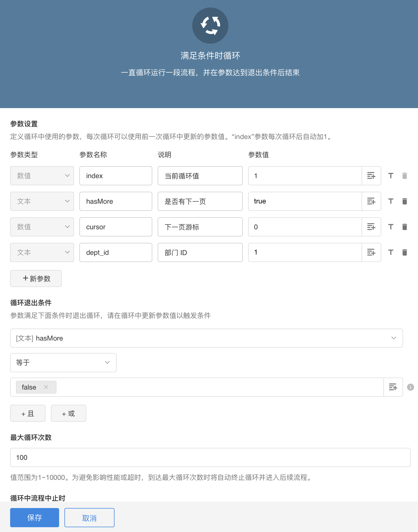
Task: Remove the false tag from condition value
Action: coord(46,387)
